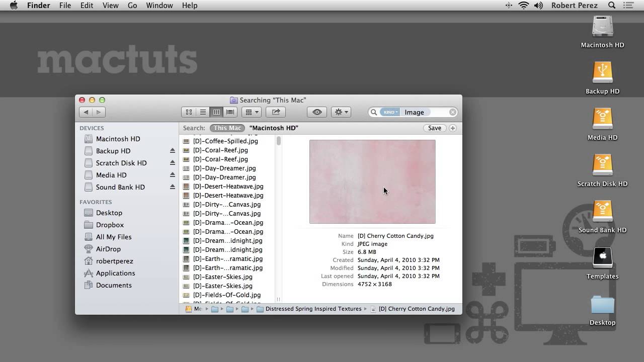Eject Media HD from sidebar
Screen dimensions: 644x362
pos(173,175)
